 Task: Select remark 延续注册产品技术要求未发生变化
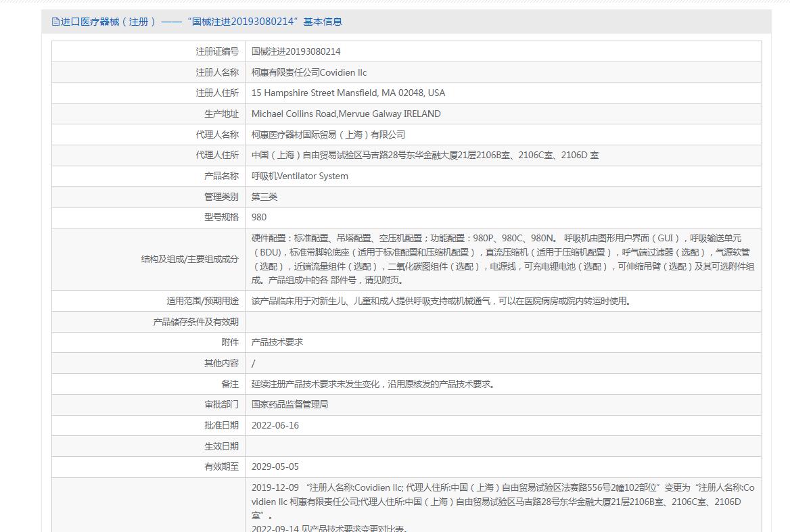click(373, 384)
